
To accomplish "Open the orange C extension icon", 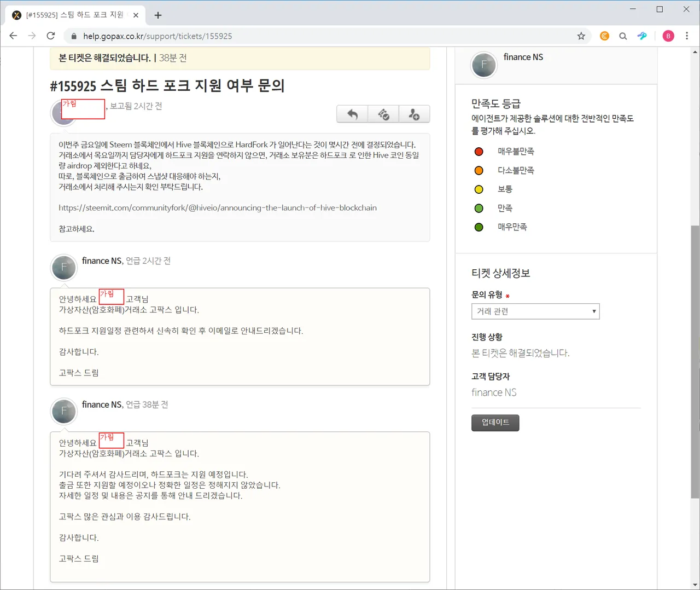I will point(604,36).
